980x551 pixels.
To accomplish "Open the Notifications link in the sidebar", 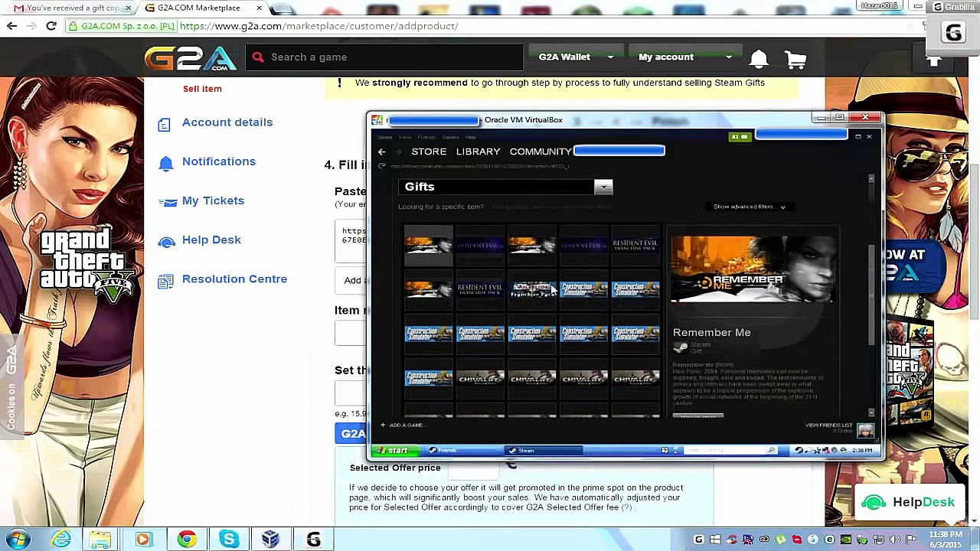I will point(219,161).
